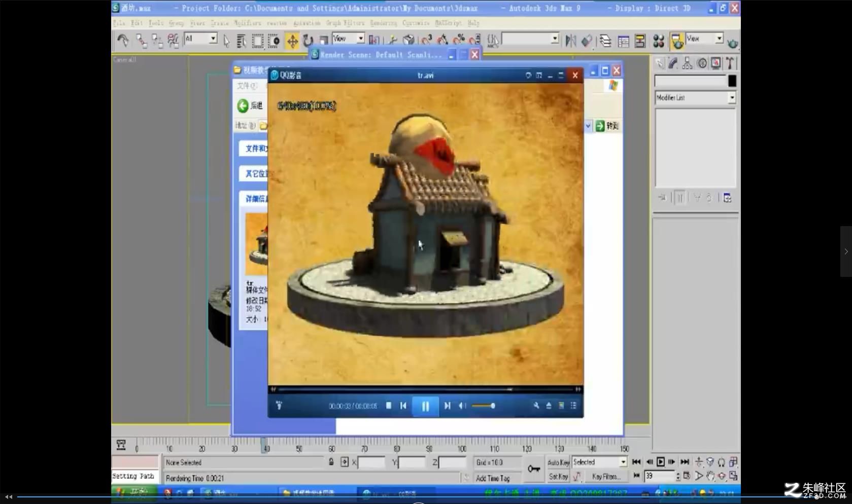Open Select by Name list
This screenshot has height=504, width=852.
click(242, 41)
